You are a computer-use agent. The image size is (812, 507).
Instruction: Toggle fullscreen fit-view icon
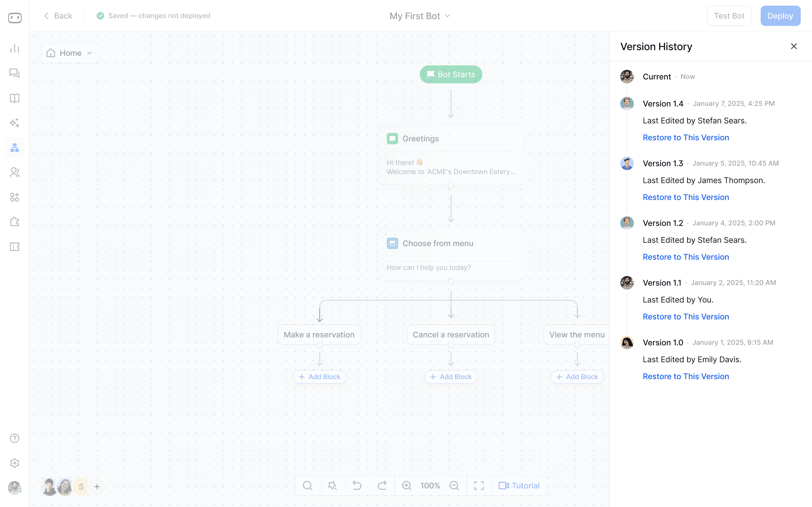click(479, 486)
